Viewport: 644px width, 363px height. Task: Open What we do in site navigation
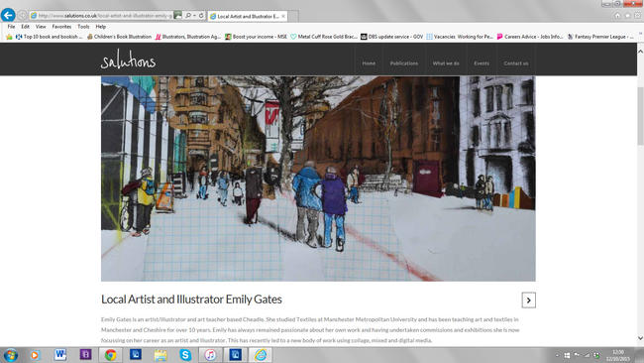pyautogui.click(x=446, y=63)
